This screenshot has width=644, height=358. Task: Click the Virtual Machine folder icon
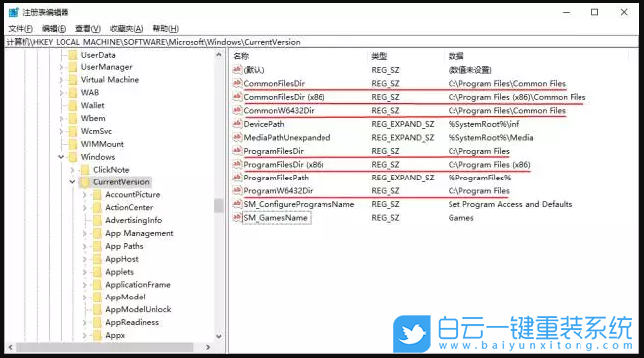coord(73,80)
